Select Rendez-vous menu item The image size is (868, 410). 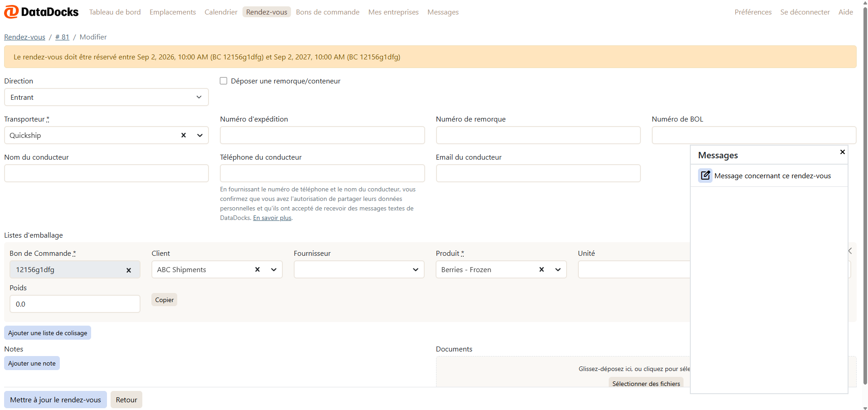267,12
